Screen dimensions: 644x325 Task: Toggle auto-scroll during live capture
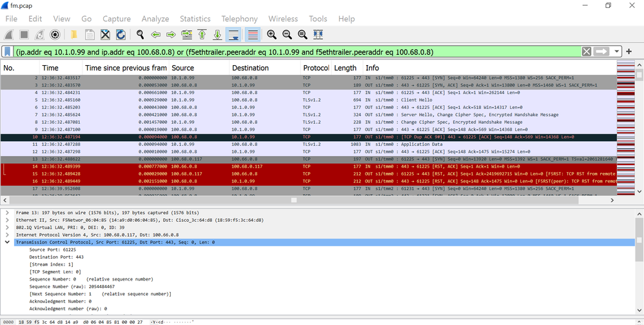[233, 35]
